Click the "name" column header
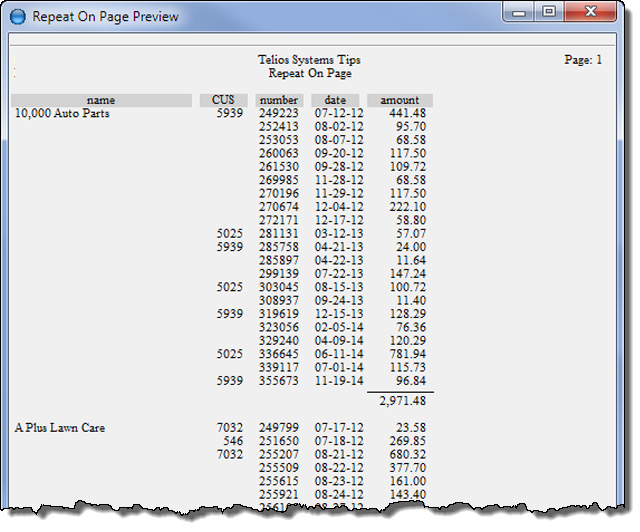The width and height of the screenshot is (640, 532). click(x=101, y=100)
